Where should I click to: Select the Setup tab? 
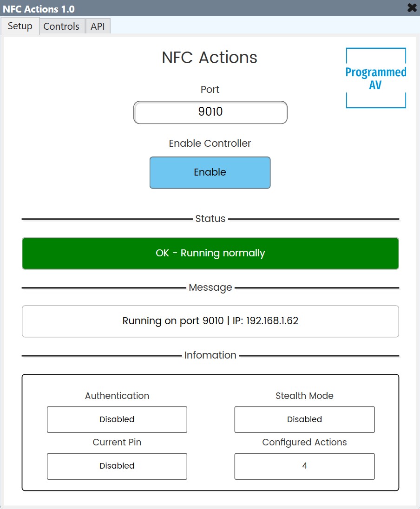coord(20,26)
